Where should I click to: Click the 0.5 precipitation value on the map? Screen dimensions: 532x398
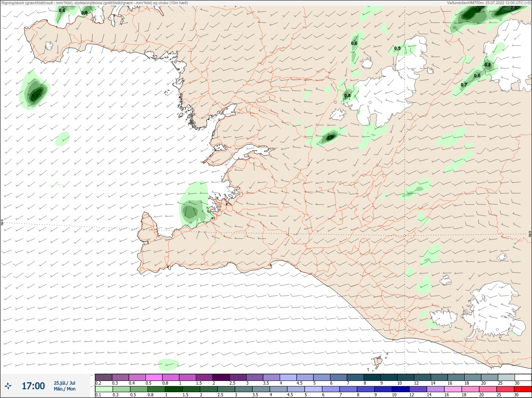pyautogui.click(x=397, y=48)
